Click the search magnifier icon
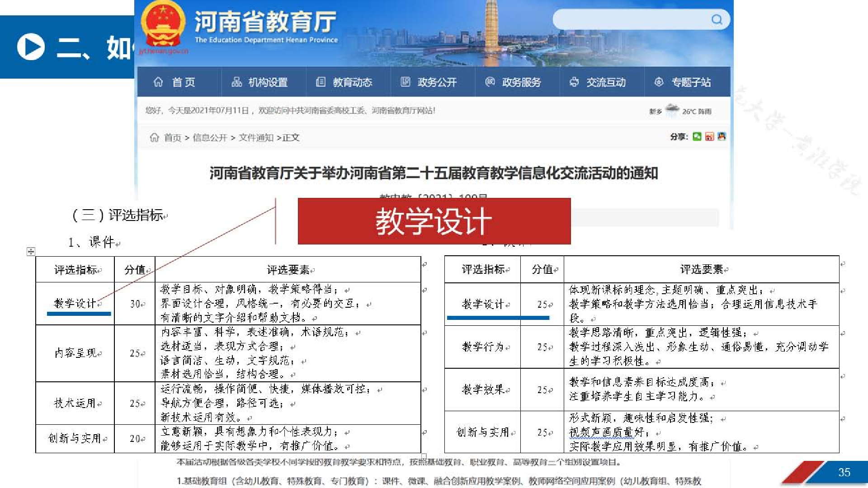Screen dimensions: 868x488 coord(717,19)
